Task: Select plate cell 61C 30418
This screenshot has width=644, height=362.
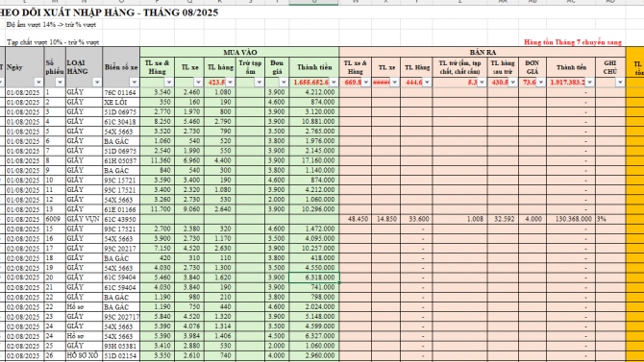Action: tap(121, 122)
